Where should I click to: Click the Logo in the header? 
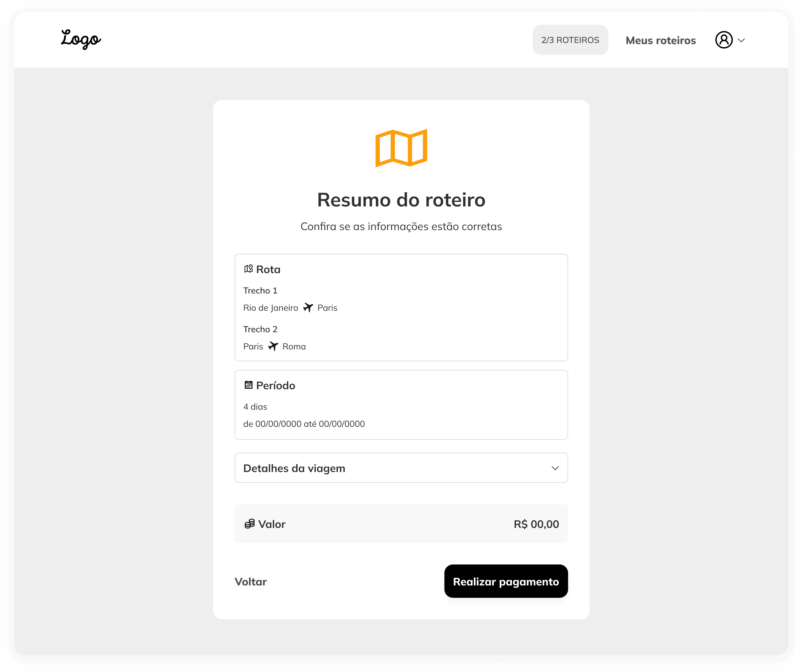[x=81, y=39]
